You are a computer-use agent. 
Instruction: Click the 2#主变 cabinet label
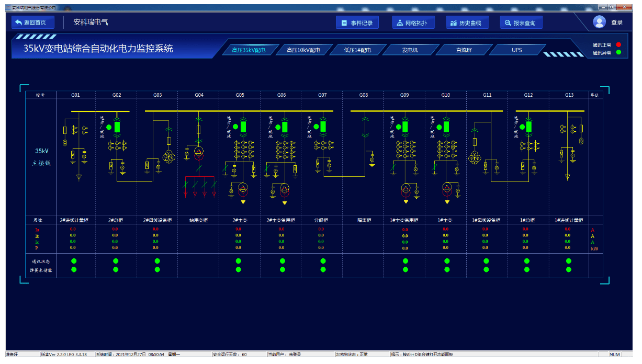pos(240,220)
